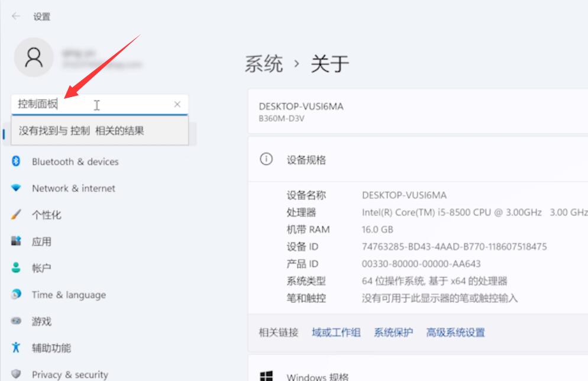Open 帐户 settings page
The width and height of the screenshot is (588, 381).
coord(41,268)
